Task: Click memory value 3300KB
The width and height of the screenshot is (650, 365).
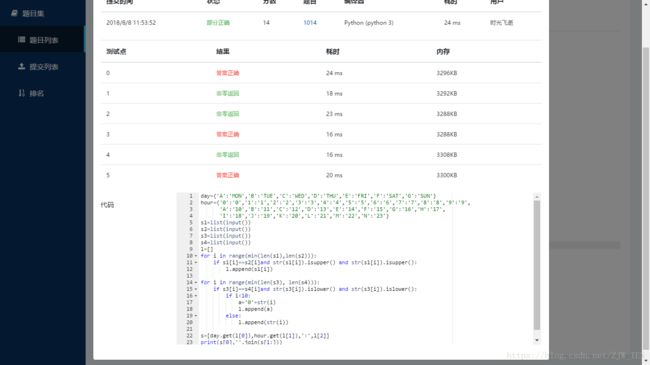Action: coord(446,175)
